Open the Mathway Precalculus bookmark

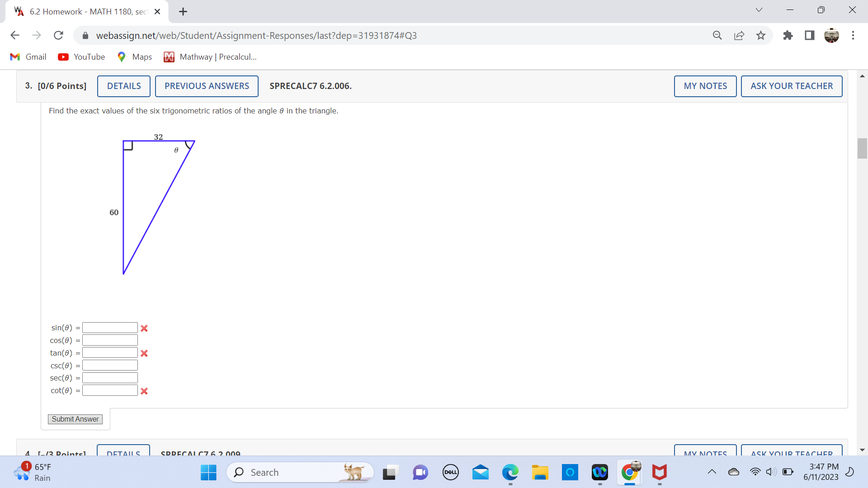coord(210,57)
